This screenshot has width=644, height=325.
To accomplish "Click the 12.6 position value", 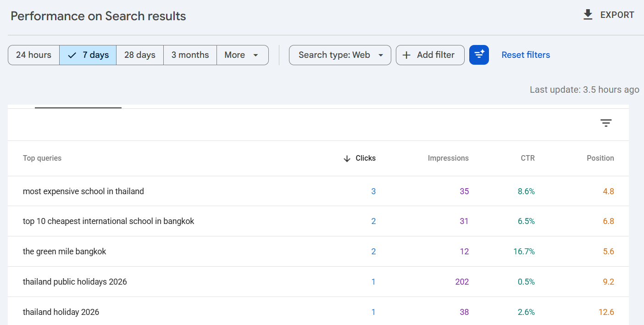I will point(606,312).
